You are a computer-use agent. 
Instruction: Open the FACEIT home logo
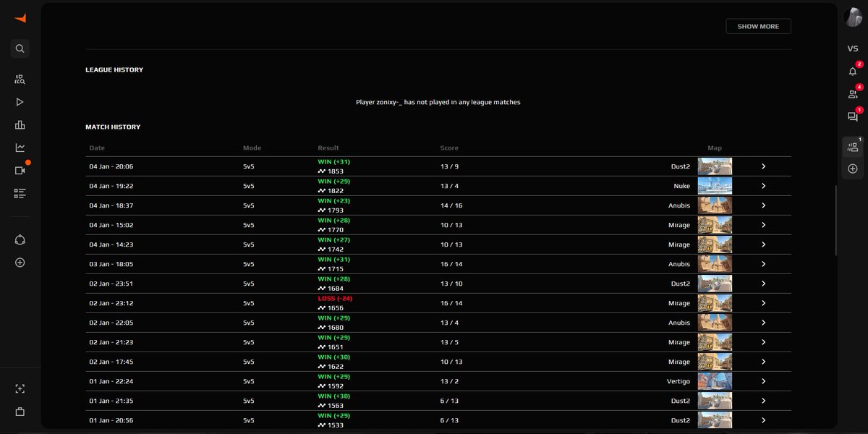click(20, 18)
